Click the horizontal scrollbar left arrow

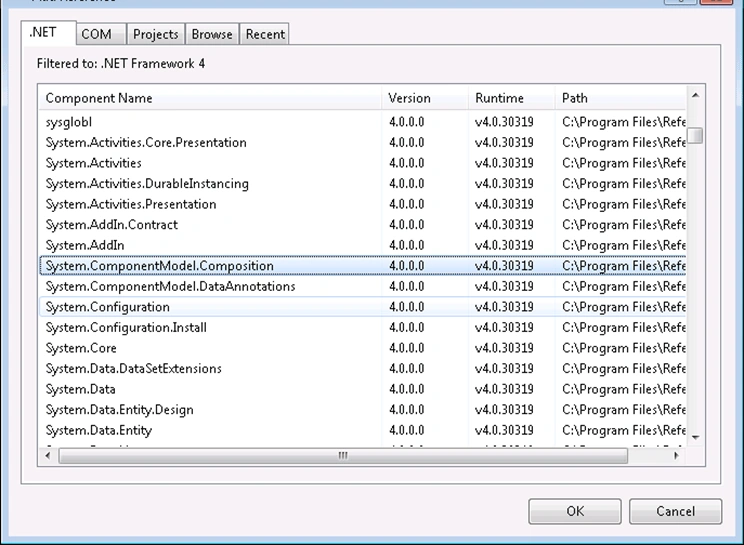pyautogui.click(x=47, y=455)
